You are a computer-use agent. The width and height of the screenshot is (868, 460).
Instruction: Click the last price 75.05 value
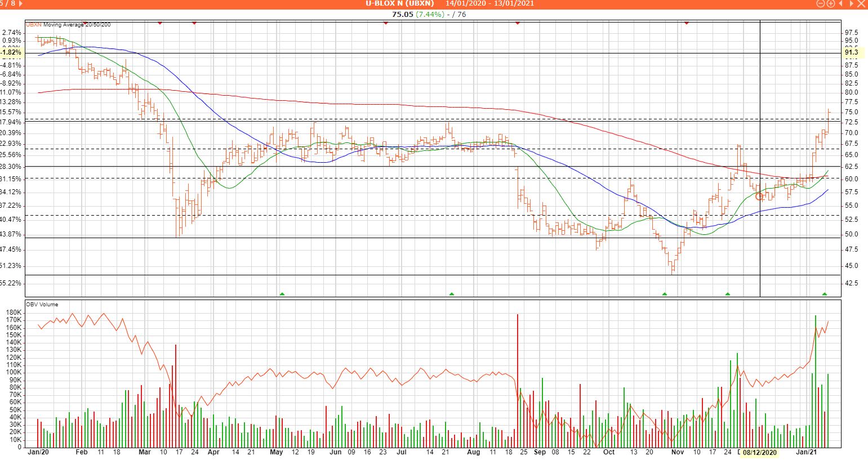(403, 14)
